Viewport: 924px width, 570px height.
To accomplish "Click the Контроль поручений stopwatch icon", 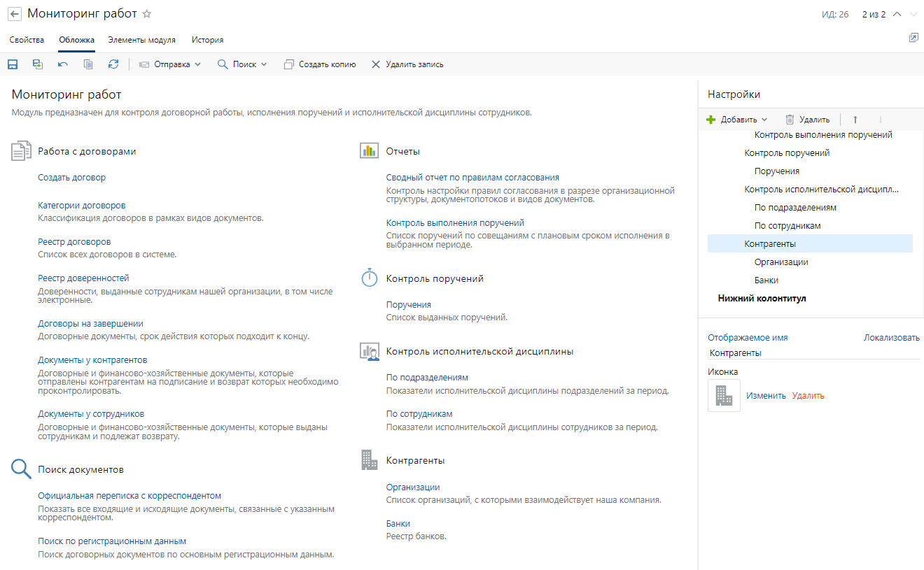I will click(x=369, y=278).
